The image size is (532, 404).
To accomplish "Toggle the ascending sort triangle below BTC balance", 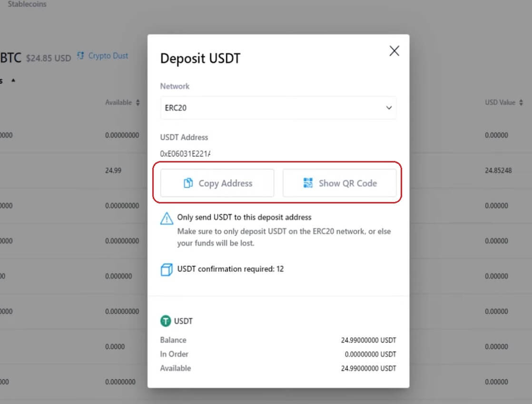I will (13, 80).
